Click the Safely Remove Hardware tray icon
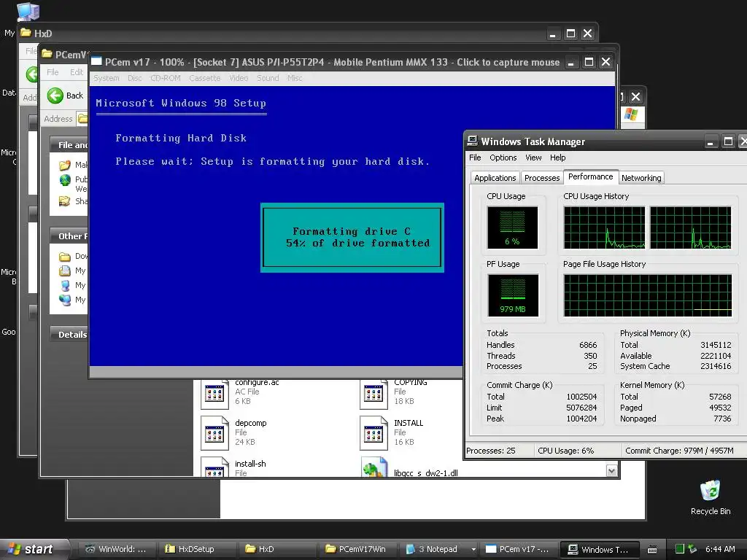Viewport: 747px width, 560px height. tap(692, 549)
